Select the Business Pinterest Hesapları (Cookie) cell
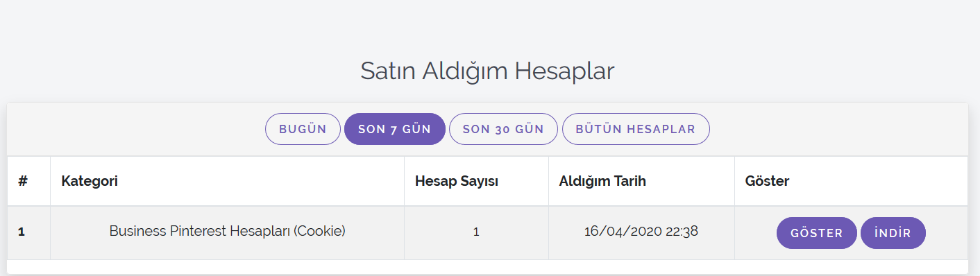 pyautogui.click(x=227, y=232)
